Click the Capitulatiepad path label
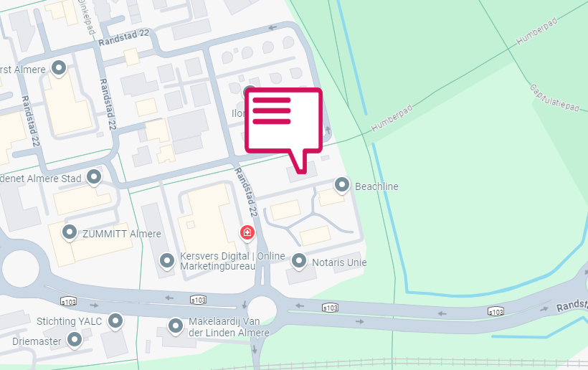The height and width of the screenshot is (370, 588). (554, 98)
